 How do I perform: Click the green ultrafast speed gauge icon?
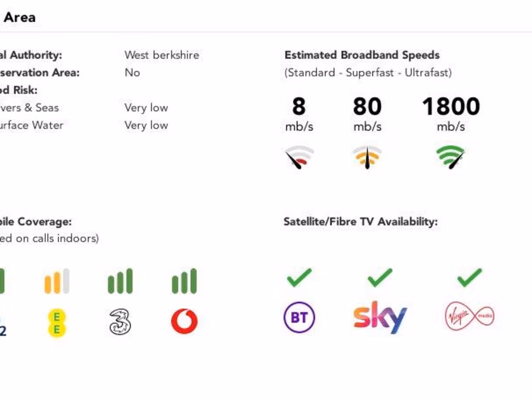[x=451, y=157]
